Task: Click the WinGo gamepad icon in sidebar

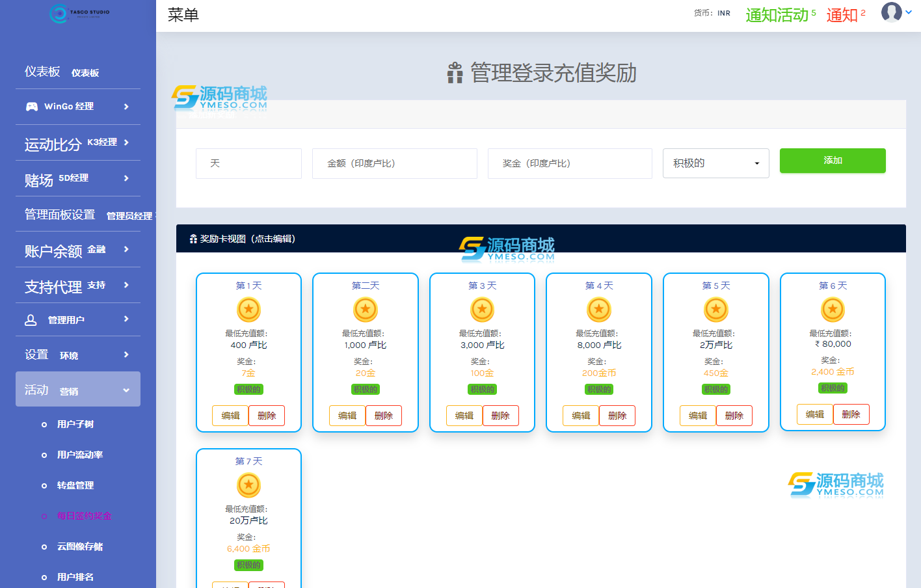Action: [31, 107]
